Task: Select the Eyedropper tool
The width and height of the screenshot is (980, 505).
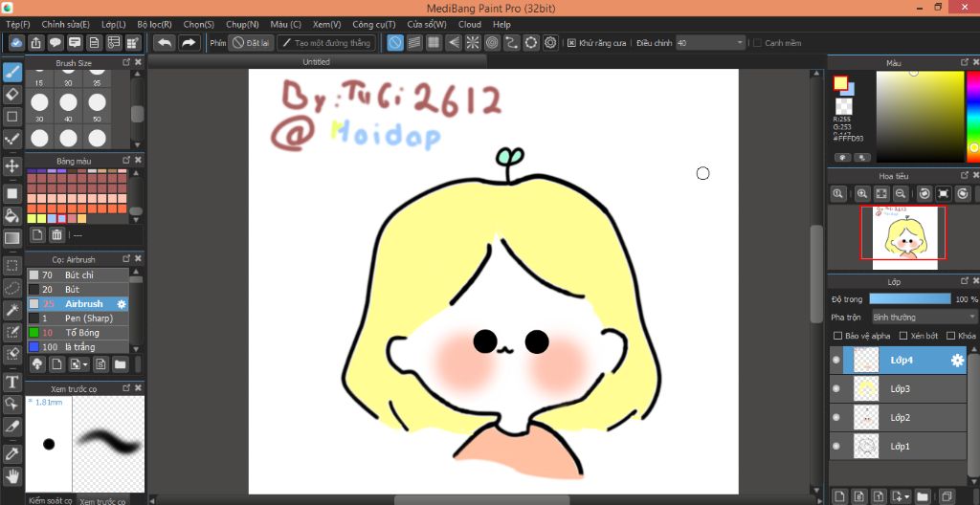Action: point(11,453)
